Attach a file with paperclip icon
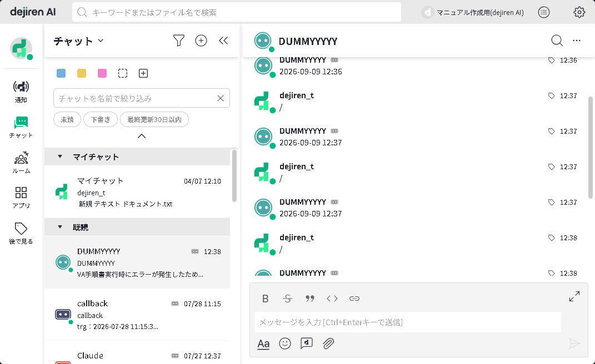The width and height of the screenshot is (595, 364). click(x=328, y=343)
